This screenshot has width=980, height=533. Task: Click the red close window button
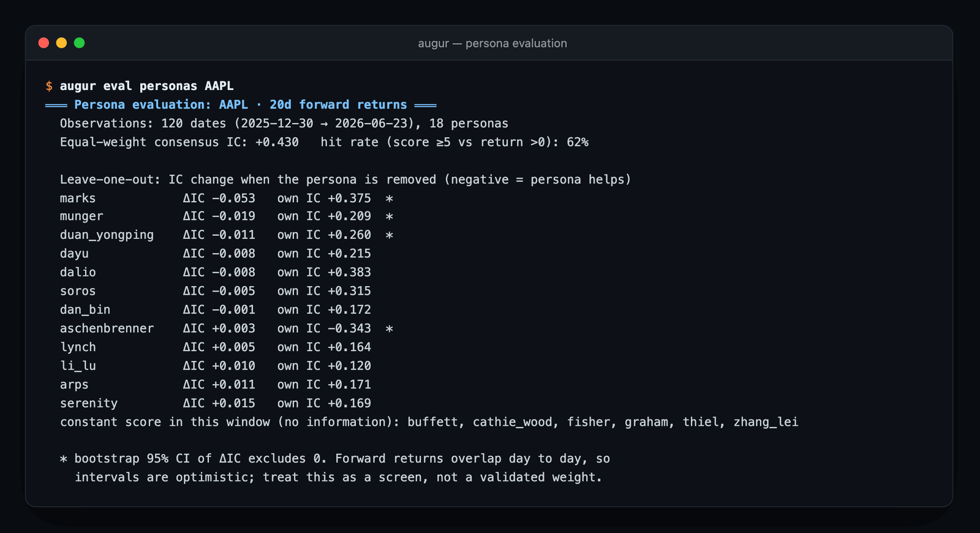(x=43, y=43)
